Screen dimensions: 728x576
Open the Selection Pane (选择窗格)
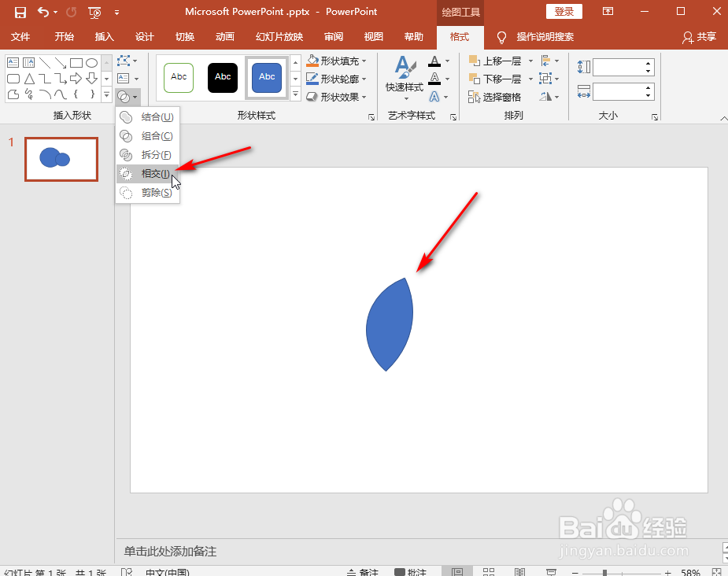(x=494, y=97)
